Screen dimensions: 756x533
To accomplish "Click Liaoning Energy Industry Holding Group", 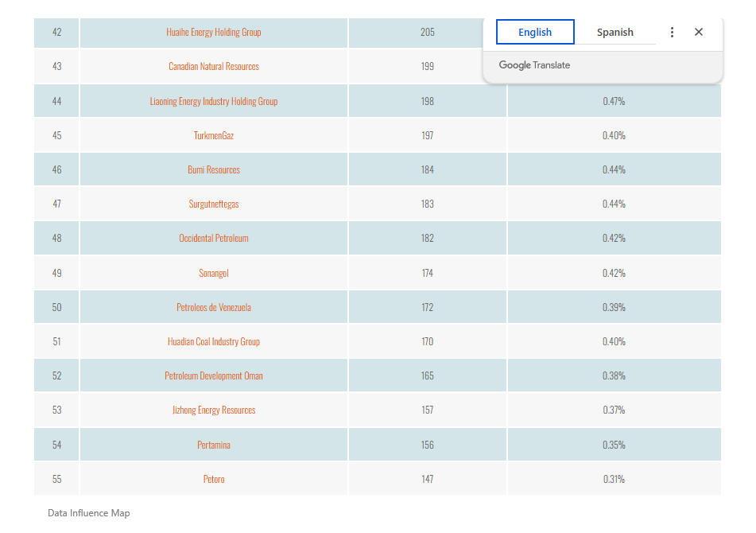I will point(214,102).
